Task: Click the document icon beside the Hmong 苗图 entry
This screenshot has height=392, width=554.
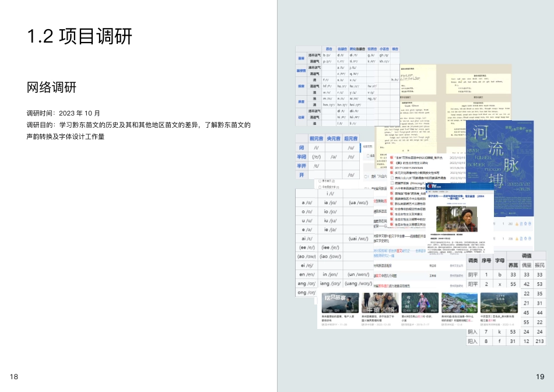Action: (391, 183)
